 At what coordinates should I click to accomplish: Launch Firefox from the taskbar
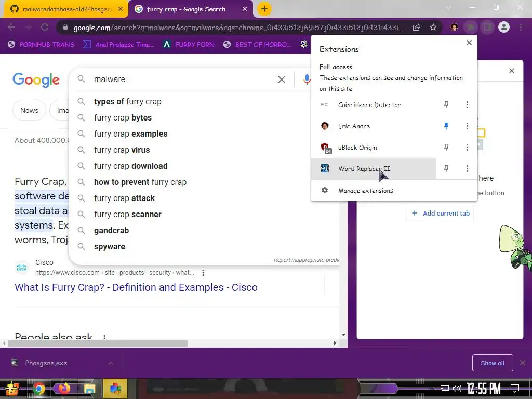coord(64,389)
